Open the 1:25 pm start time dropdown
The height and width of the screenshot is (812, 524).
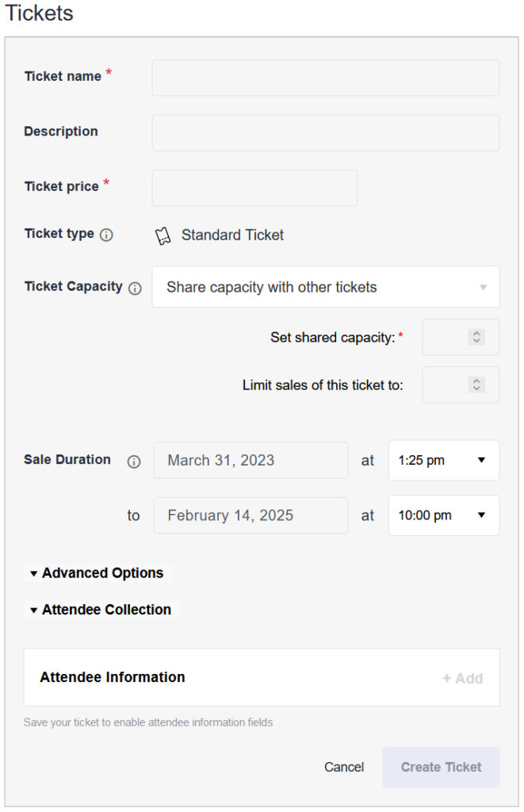pyautogui.click(x=443, y=460)
